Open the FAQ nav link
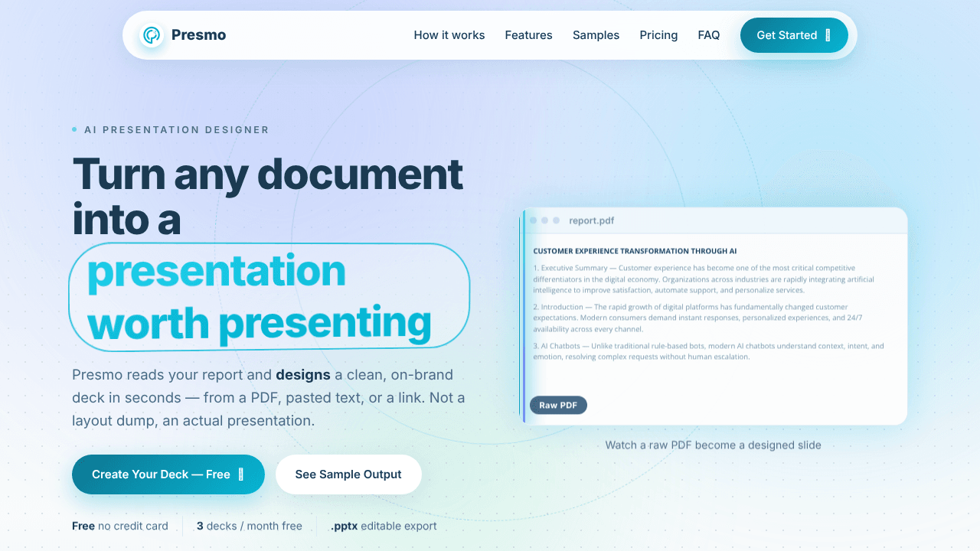 [x=709, y=35]
